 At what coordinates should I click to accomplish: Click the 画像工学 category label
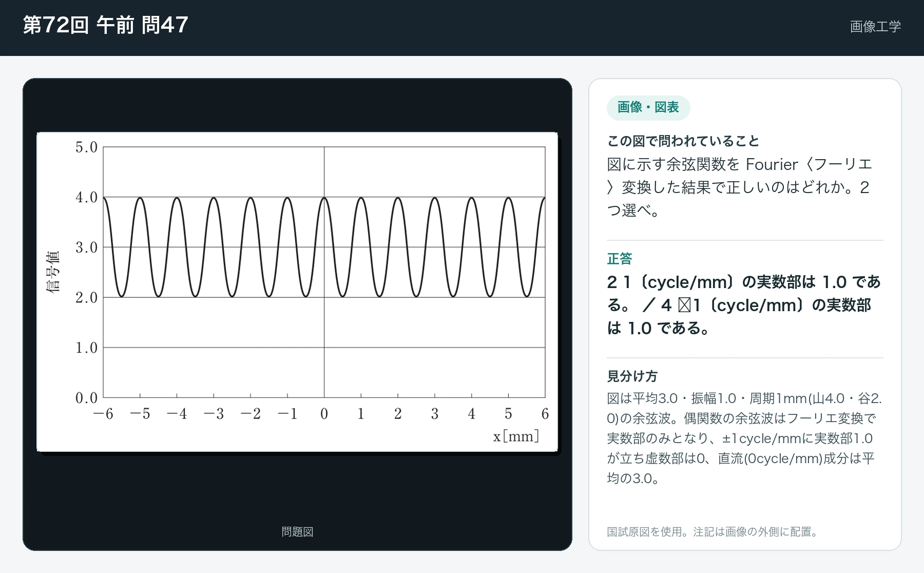point(875,27)
